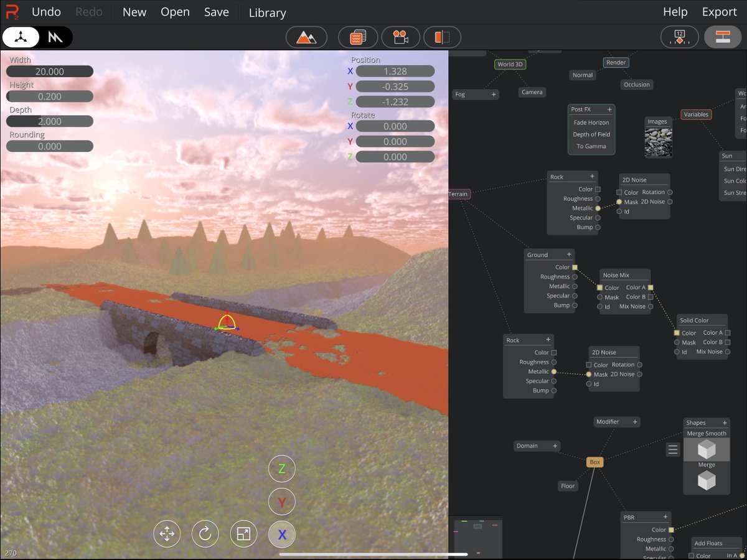Activate the scale tool in the viewport
Screen dimensions: 747x560
(243, 533)
